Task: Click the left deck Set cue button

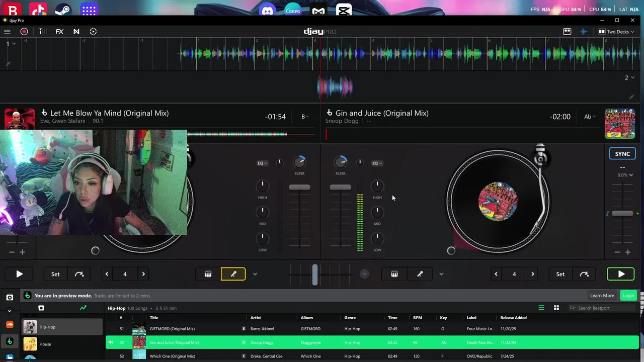Action: [x=55, y=274]
